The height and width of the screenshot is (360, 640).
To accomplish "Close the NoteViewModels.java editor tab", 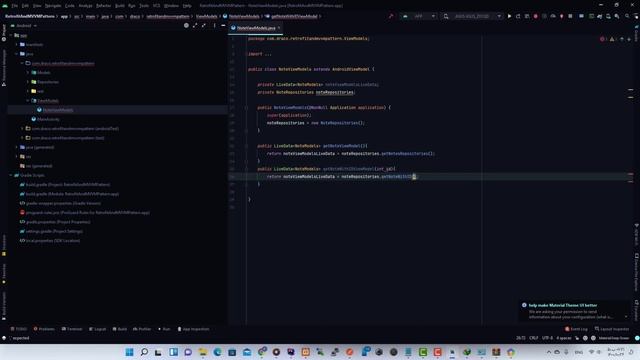I will (279, 28).
